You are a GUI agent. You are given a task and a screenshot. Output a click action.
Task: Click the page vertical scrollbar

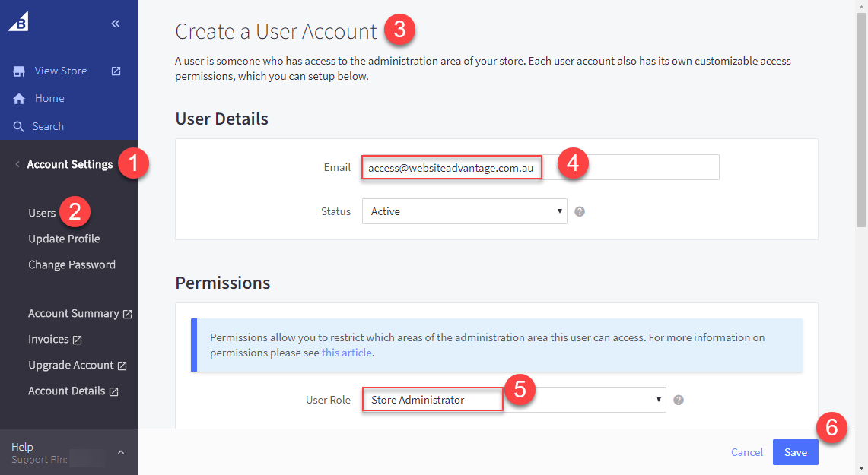[x=861, y=122]
